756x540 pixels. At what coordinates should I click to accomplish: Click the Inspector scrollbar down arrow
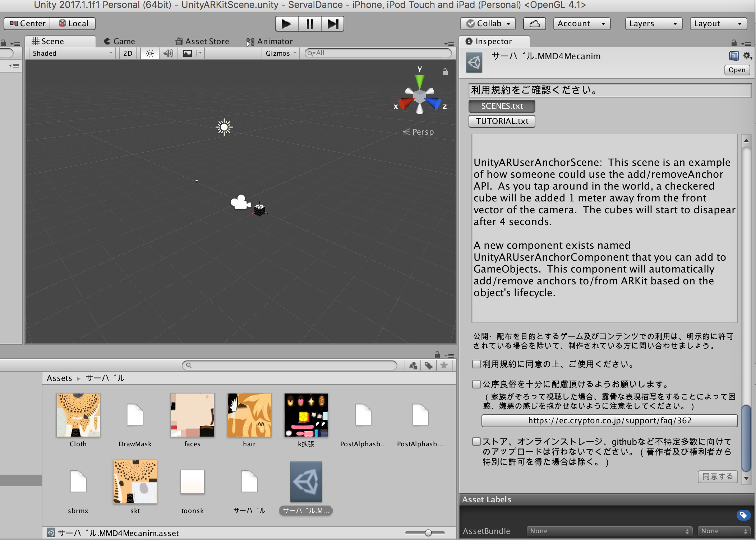pos(746,478)
